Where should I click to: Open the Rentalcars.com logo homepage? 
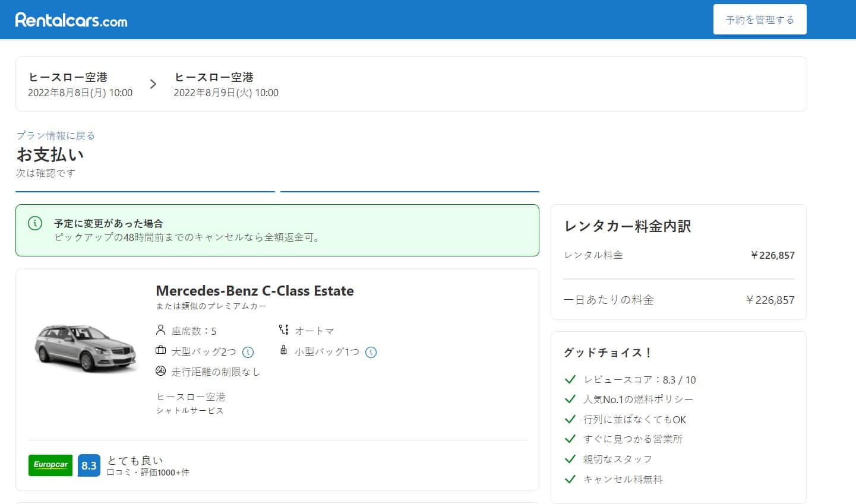pos(71,20)
